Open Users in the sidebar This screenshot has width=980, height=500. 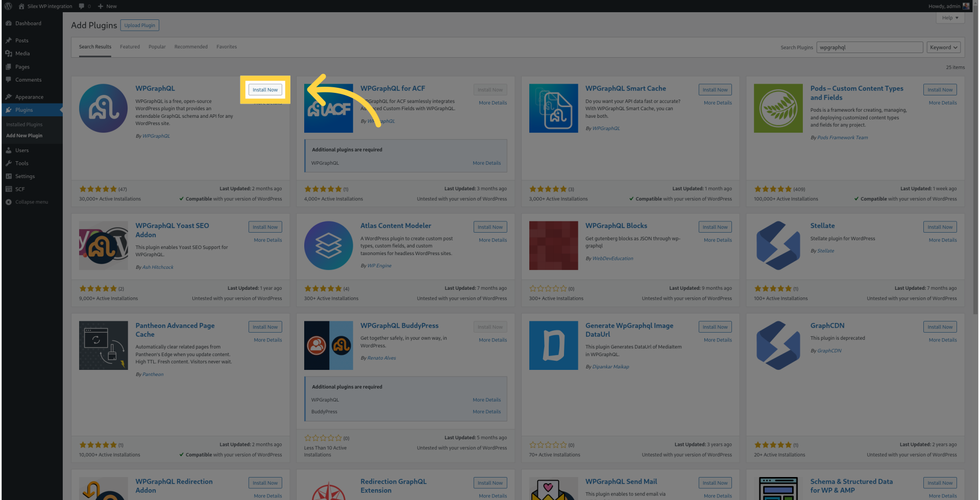(x=21, y=151)
